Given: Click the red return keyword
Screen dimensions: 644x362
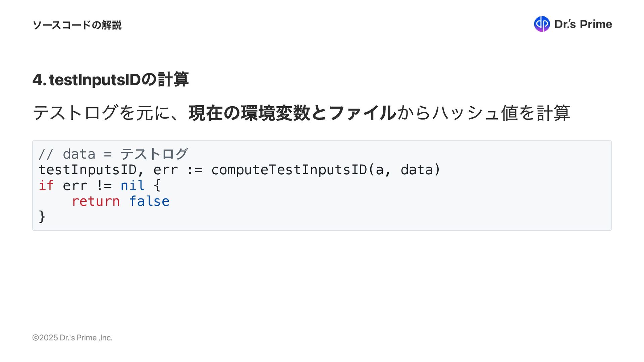Looking at the screenshot, I should tap(96, 201).
